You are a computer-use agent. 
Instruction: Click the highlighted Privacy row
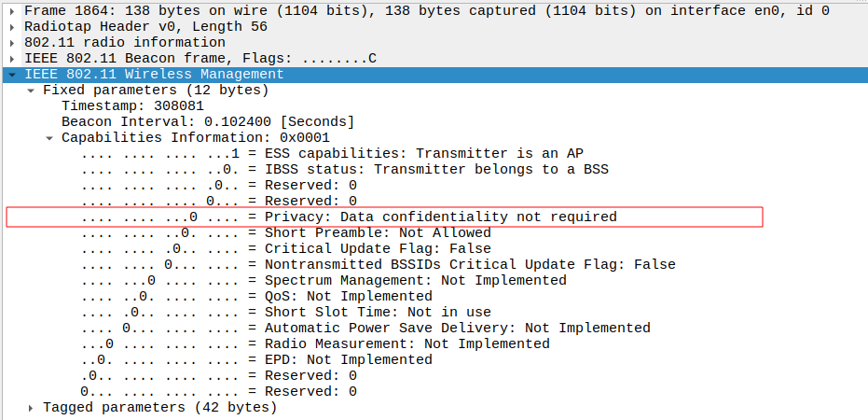384,217
